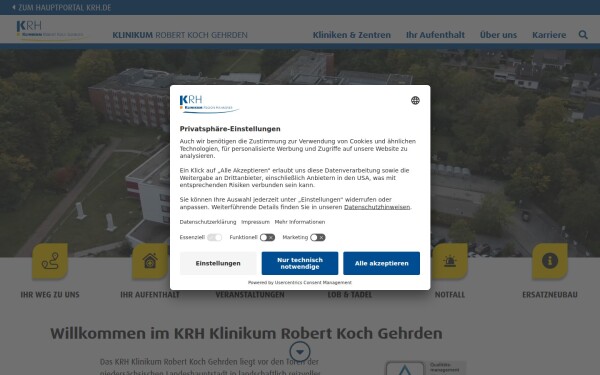Open the Notfall siren icon tile
Screen dimensions: 600x375
pyautogui.click(x=450, y=261)
